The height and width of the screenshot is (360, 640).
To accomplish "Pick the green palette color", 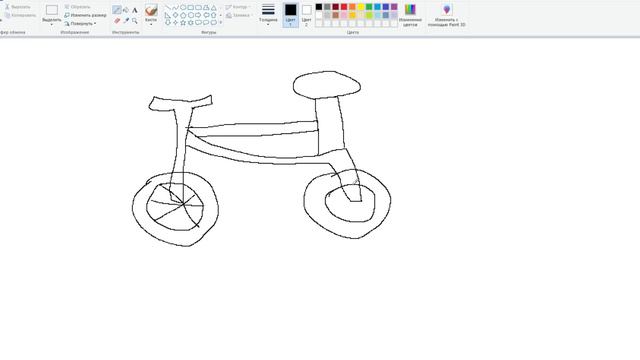I will point(369,7).
